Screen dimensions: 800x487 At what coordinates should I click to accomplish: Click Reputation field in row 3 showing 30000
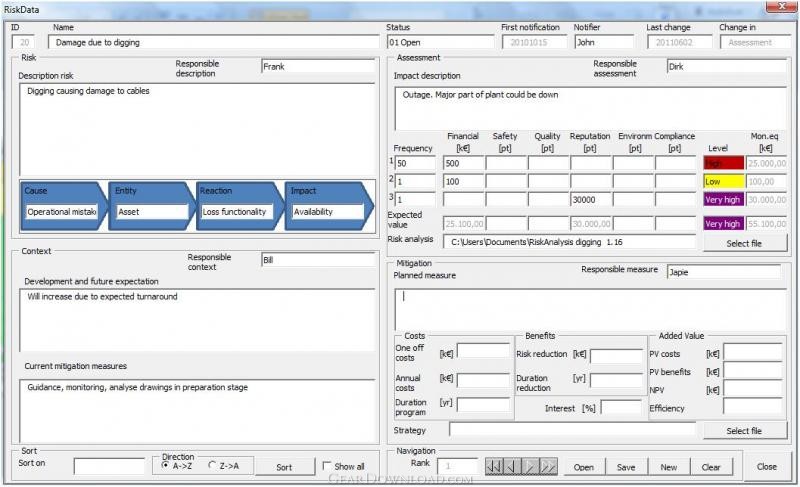[x=590, y=199]
